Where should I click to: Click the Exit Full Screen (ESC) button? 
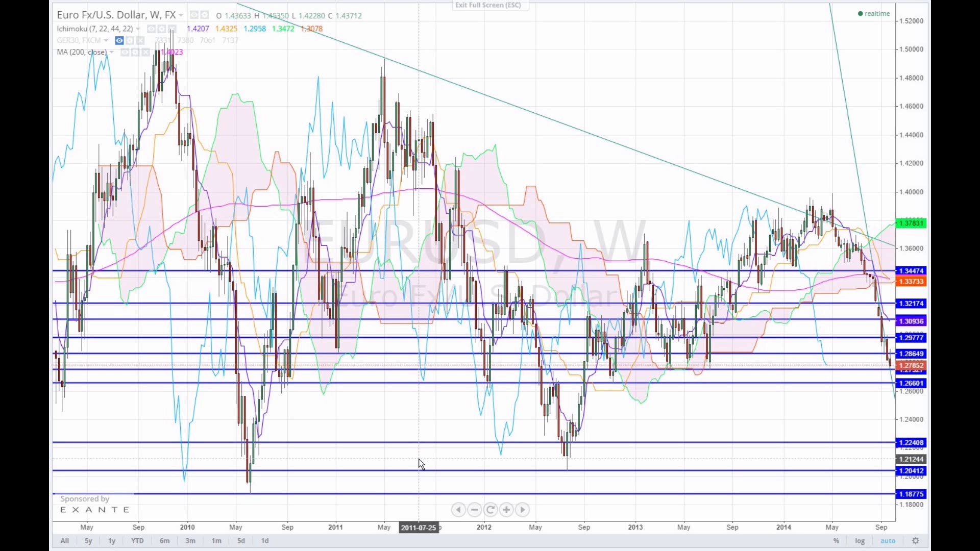(488, 5)
